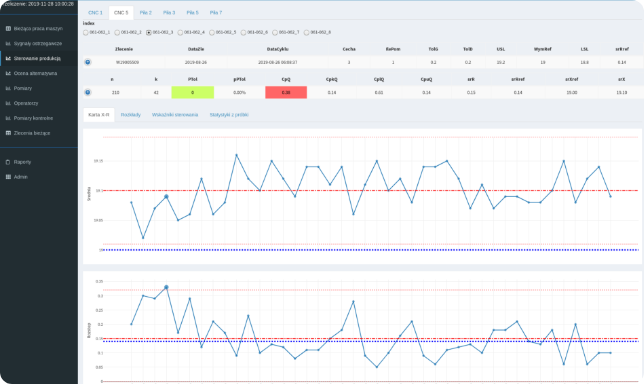The height and width of the screenshot is (384, 644).
Task: Click the CpkQ column header
Action: 331,80
